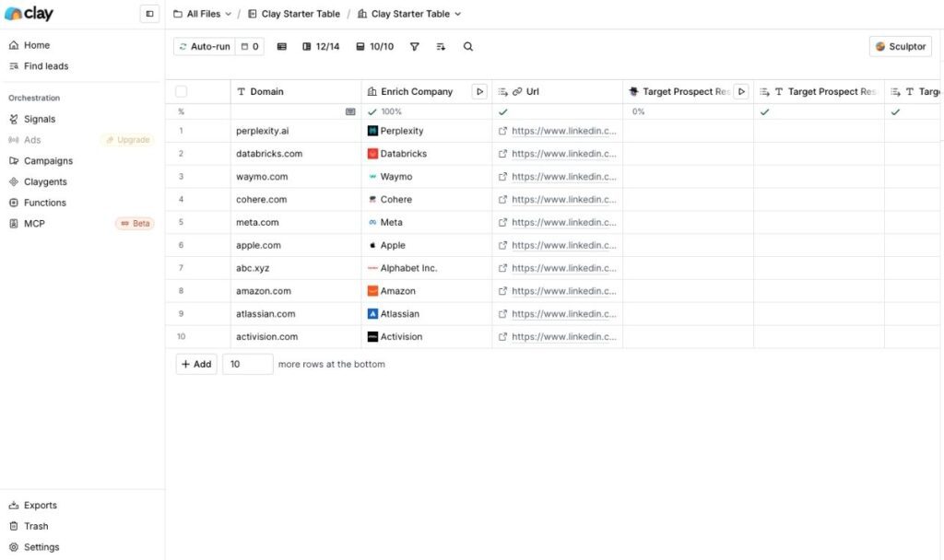
Task: Open Find leads in sidebar
Action: 46,66
